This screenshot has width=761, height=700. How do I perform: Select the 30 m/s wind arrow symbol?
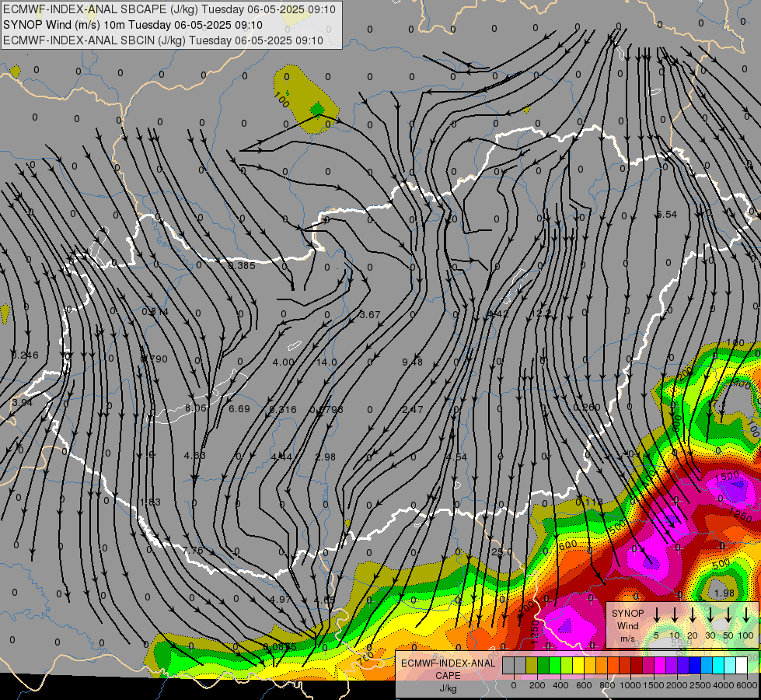pos(710,614)
